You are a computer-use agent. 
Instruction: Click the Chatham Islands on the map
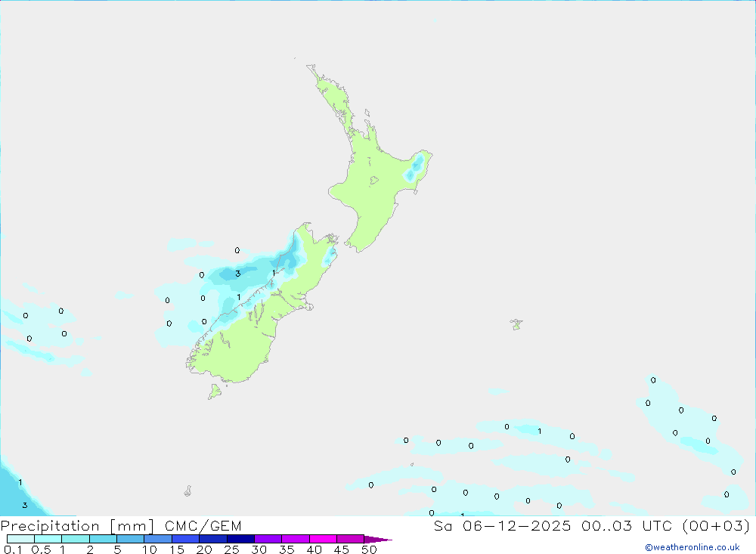pos(516,324)
